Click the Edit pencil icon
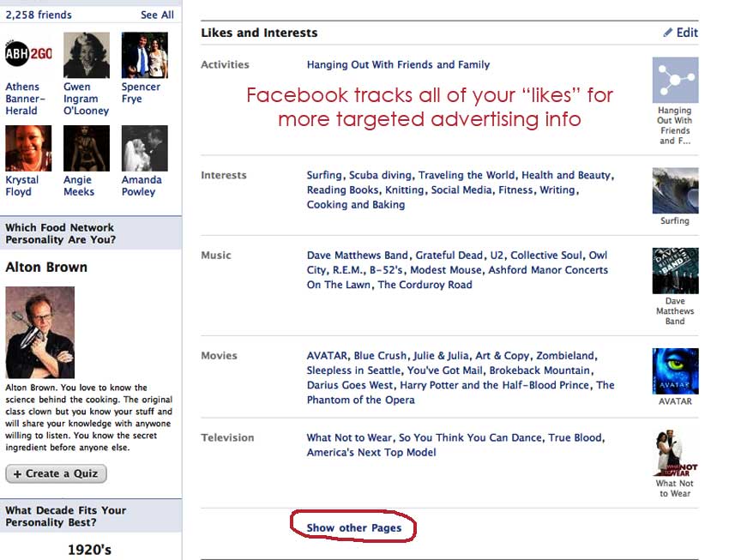Image resolution: width=741 pixels, height=560 pixels. click(x=667, y=32)
